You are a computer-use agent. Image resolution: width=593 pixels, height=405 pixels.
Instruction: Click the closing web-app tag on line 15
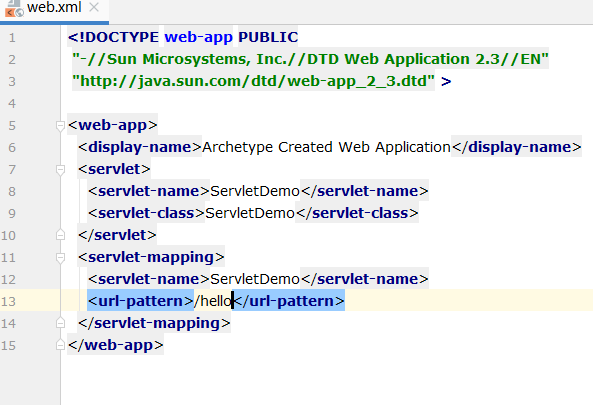pyautogui.click(x=116, y=345)
